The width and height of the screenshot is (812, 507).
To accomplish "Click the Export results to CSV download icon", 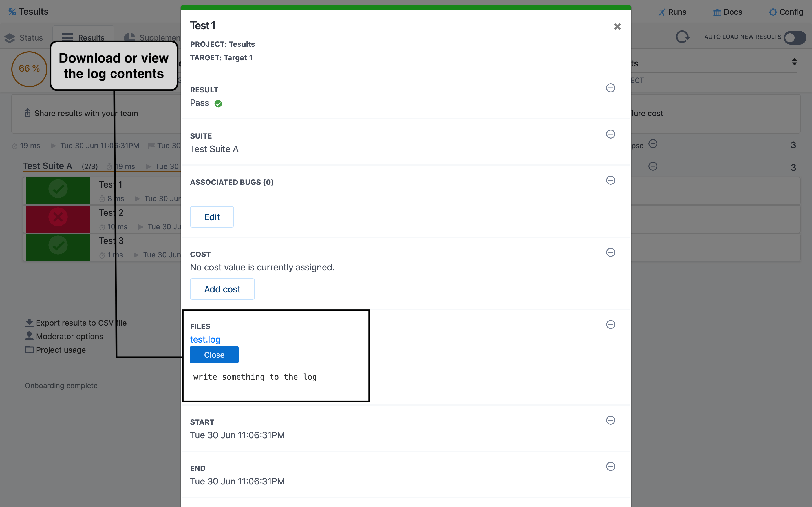I will pyautogui.click(x=29, y=323).
